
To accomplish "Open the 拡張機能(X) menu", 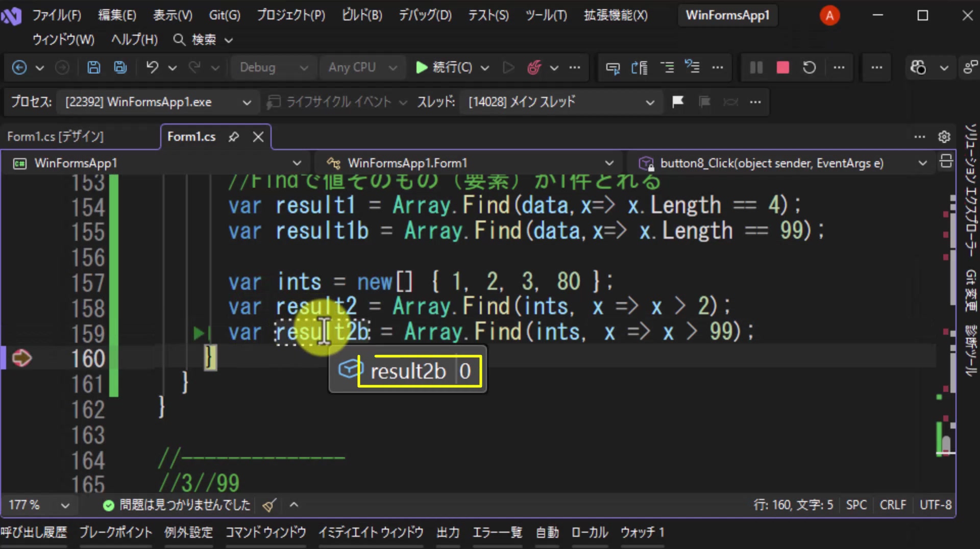I will coord(616,15).
